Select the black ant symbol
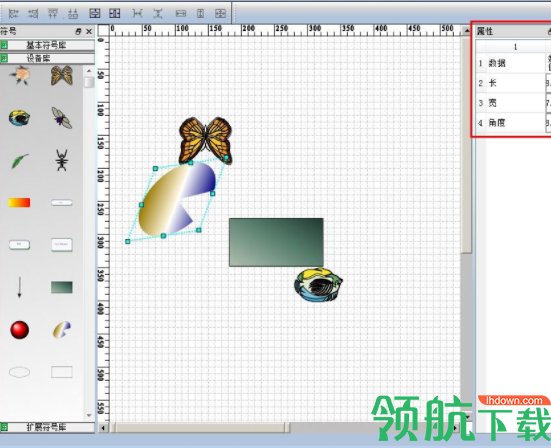This screenshot has width=551, height=448. point(62,160)
